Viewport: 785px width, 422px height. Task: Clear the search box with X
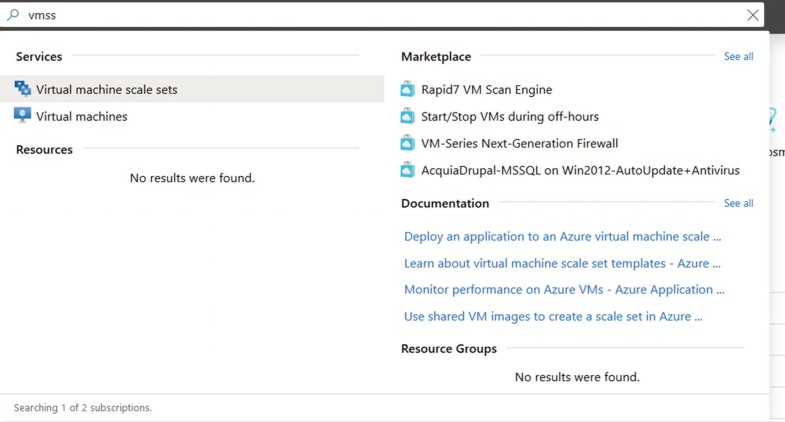pyautogui.click(x=752, y=15)
